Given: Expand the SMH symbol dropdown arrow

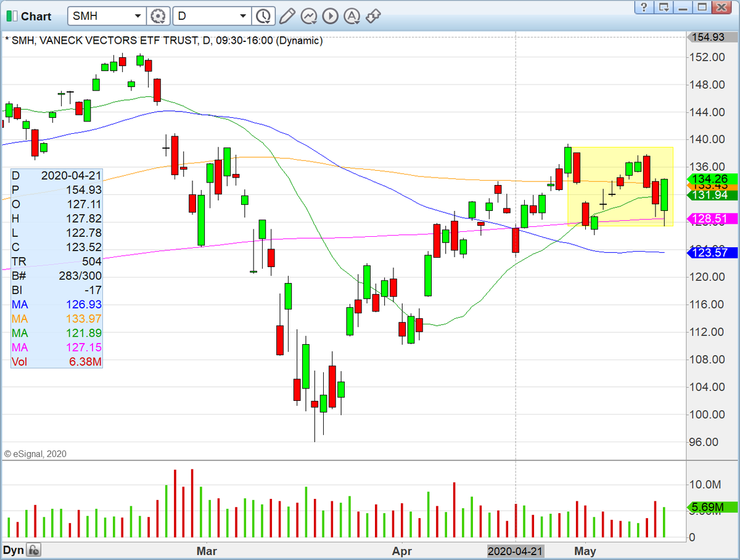Looking at the screenshot, I should (x=138, y=16).
